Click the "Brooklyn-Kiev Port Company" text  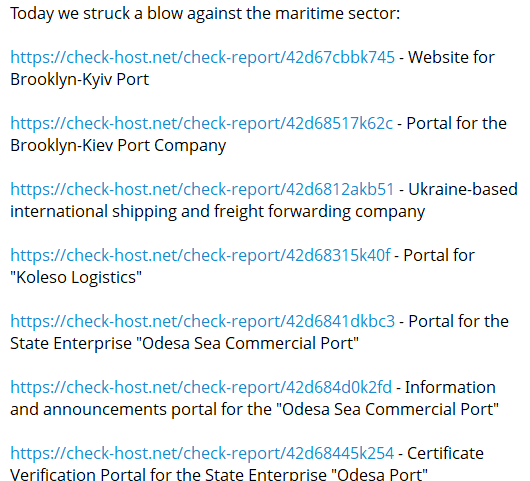point(118,146)
